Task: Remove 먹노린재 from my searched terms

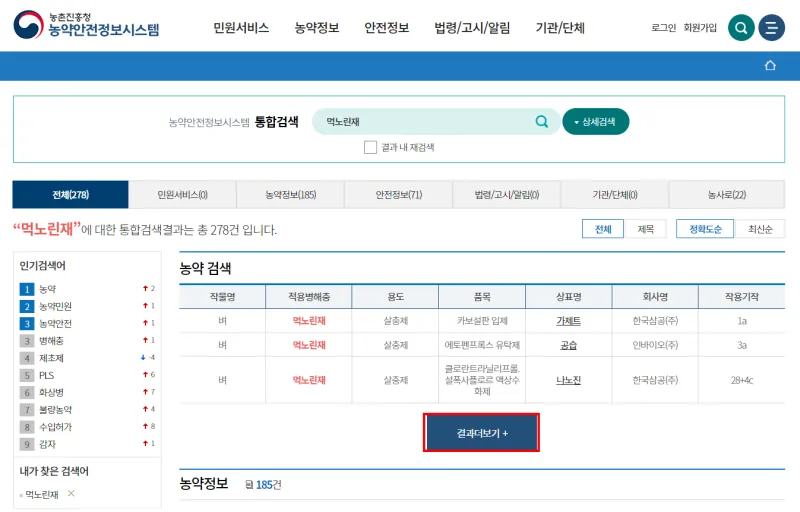Action: point(71,494)
